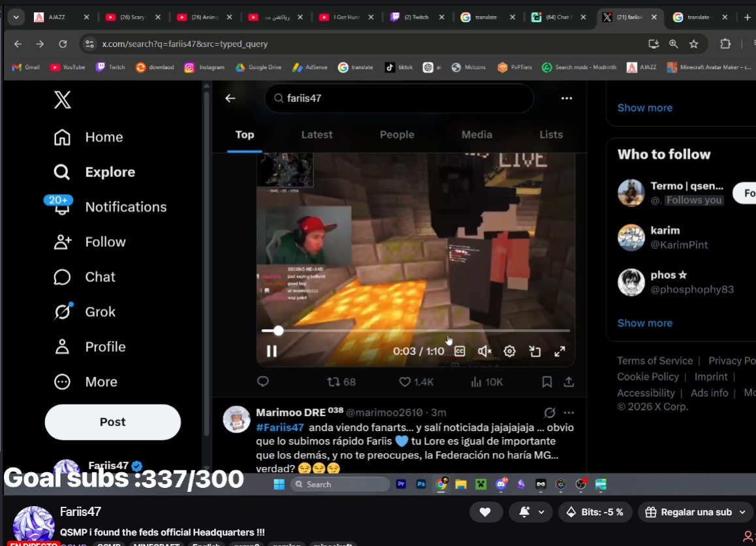
Task: Expand video to fullscreen
Action: [x=559, y=351]
